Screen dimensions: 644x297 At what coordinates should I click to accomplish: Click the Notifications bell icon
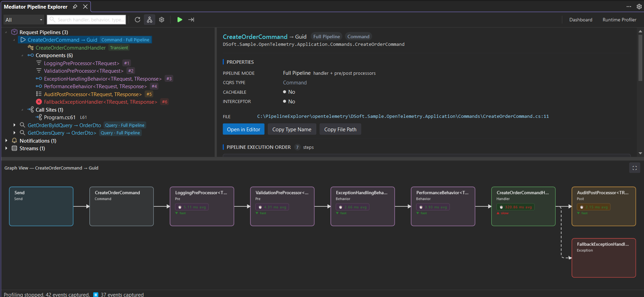(14, 141)
